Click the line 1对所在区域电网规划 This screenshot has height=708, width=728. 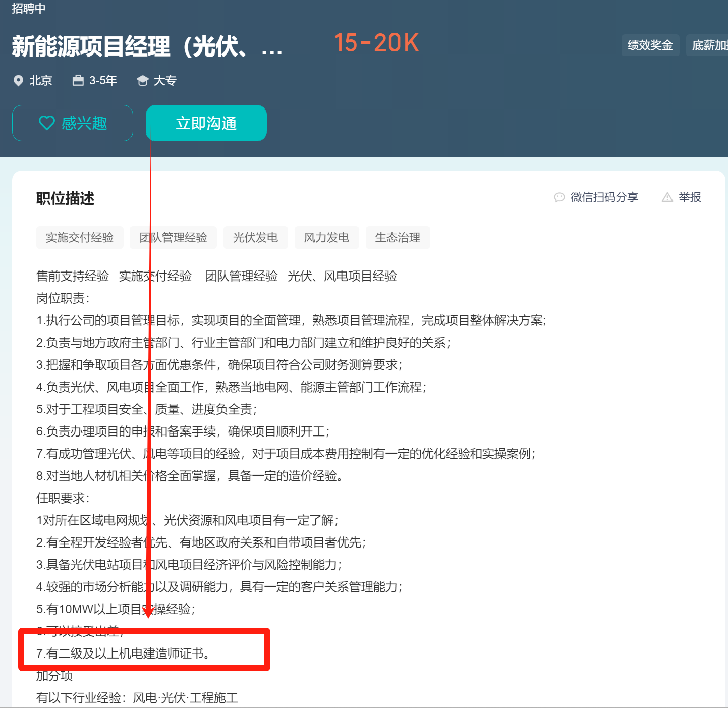(x=187, y=520)
